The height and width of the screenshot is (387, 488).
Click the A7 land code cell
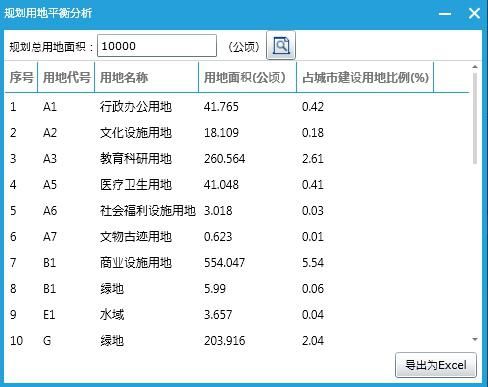click(50, 237)
